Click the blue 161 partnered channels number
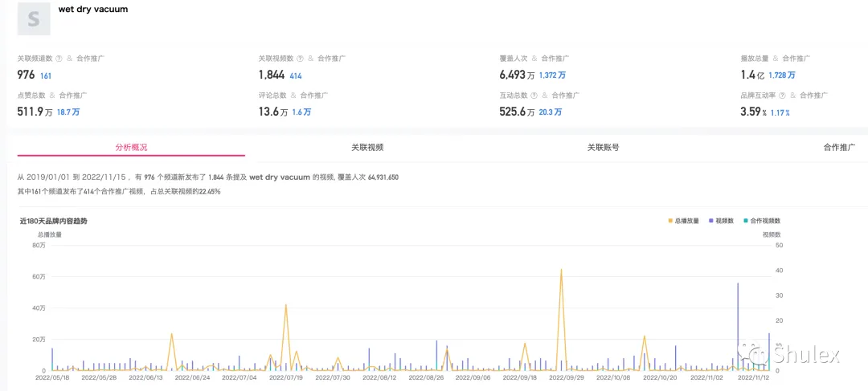 coord(45,75)
